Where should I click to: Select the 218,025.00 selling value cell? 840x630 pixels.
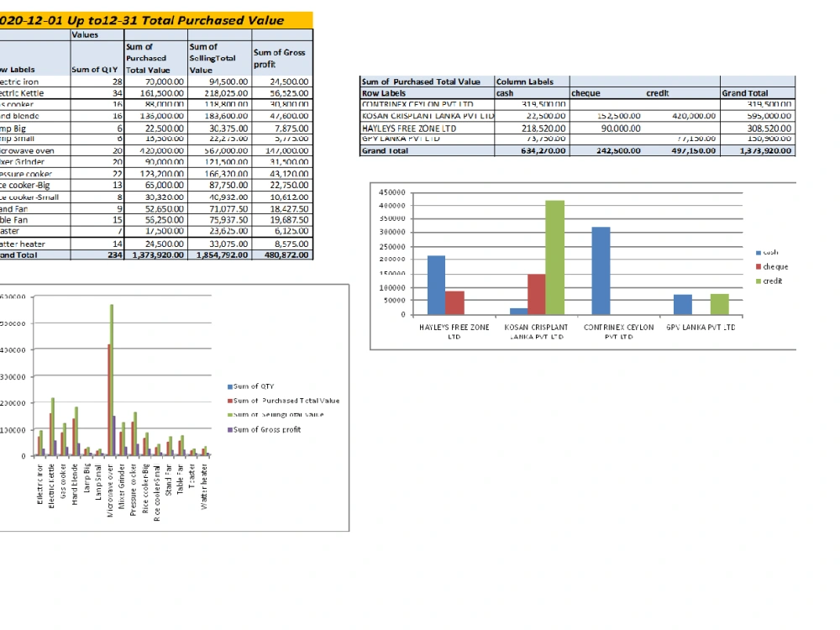point(219,93)
